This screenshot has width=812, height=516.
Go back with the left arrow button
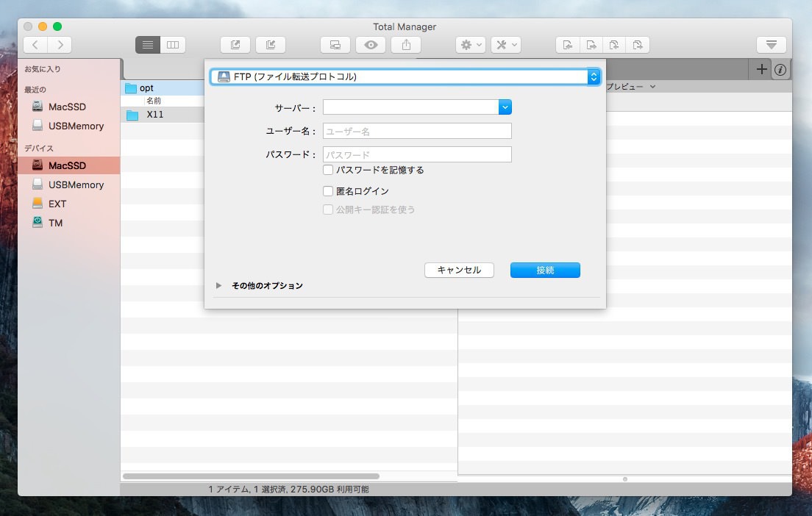pos(35,45)
